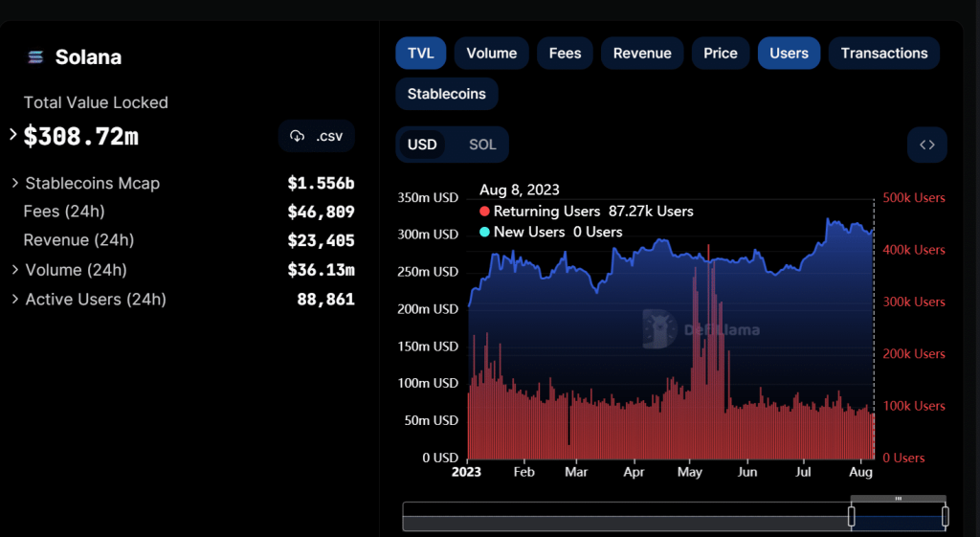Image resolution: width=980 pixels, height=537 pixels.
Task: Expand the Stablecoins Mcap row
Action: pos(15,183)
